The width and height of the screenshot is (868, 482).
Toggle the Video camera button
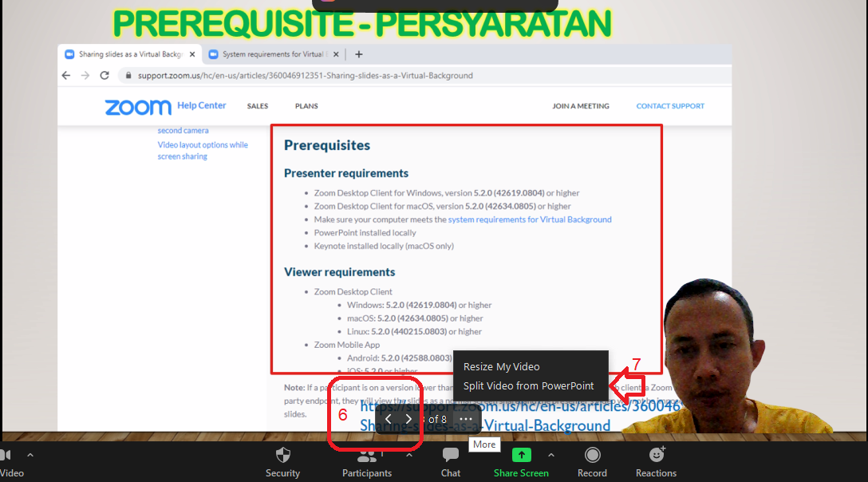[x=11, y=462]
